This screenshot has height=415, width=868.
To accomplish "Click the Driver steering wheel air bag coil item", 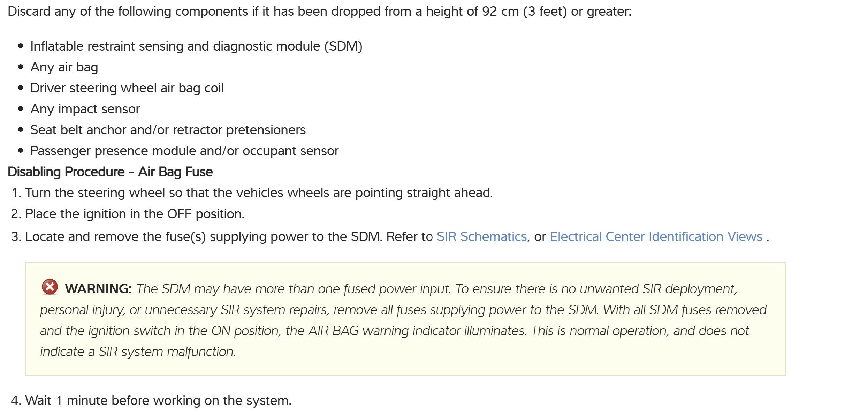I will click(127, 88).
